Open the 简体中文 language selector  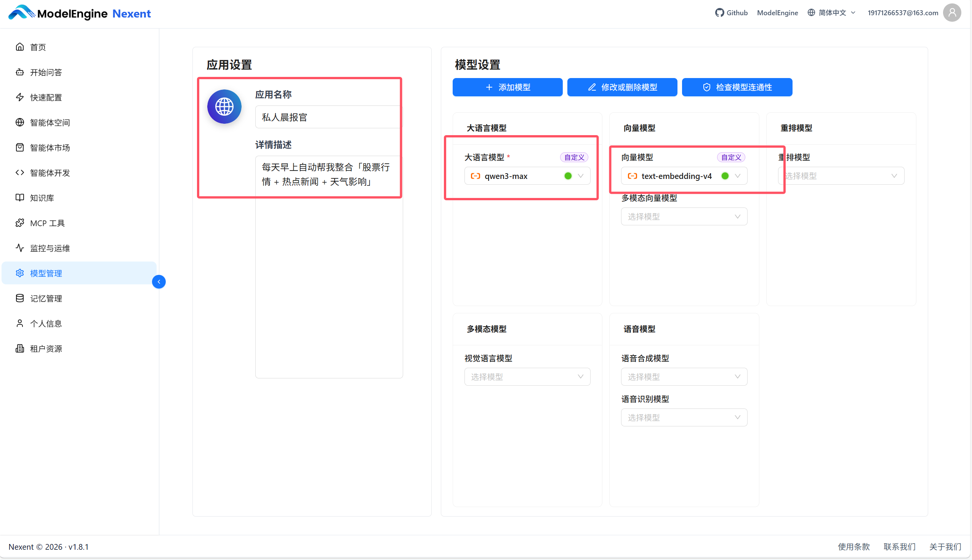831,13
